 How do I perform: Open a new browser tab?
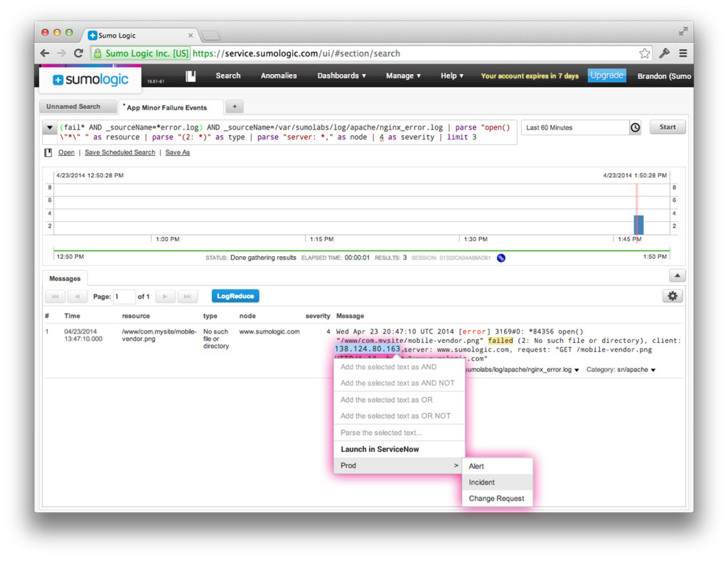210,36
